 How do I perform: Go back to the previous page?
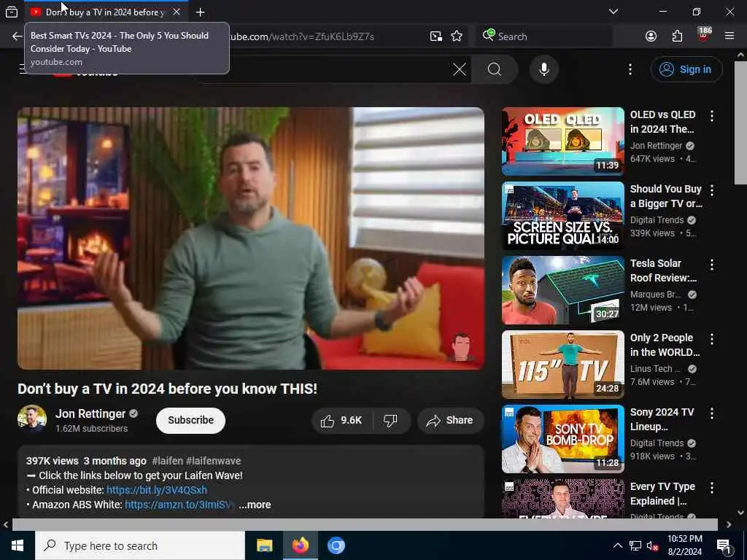(x=18, y=36)
